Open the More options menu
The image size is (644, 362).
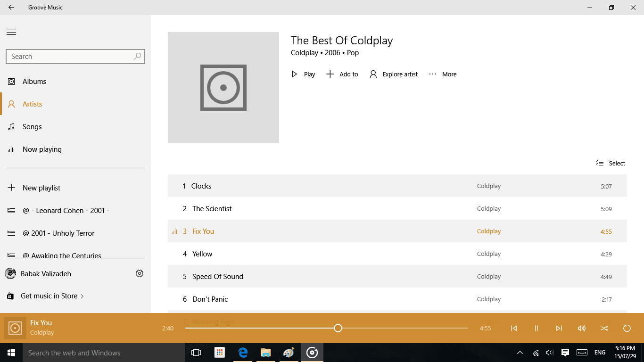443,74
